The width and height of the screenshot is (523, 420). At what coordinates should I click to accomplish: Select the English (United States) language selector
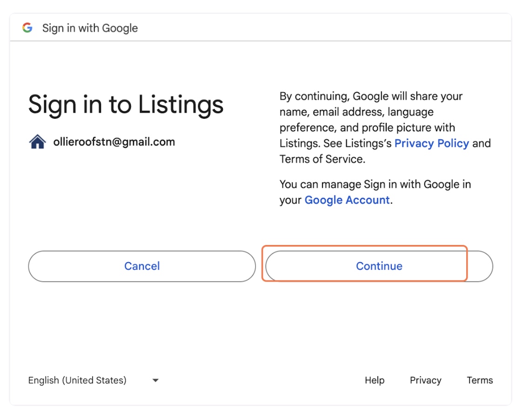[x=94, y=380]
